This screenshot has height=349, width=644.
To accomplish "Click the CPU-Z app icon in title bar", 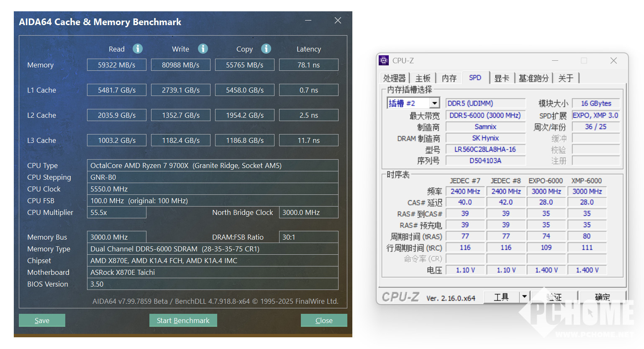I will [384, 61].
